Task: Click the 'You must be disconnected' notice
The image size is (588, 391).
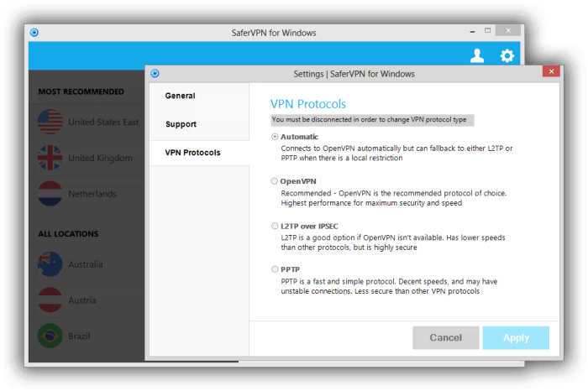Action: tap(372, 120)
